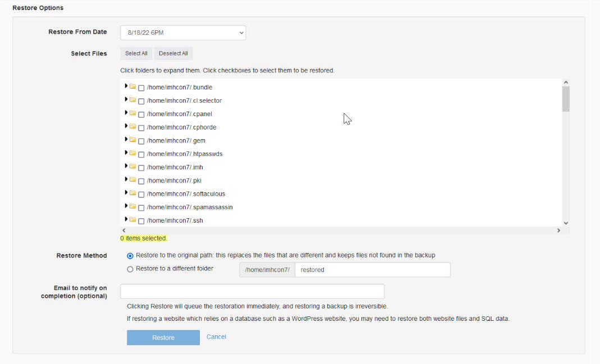The height and width of the screenshot is (364, 600).
Task: Click the /home/imhcon7/.ssh path text
Action: pyautogui.click(x=175, y=220)
